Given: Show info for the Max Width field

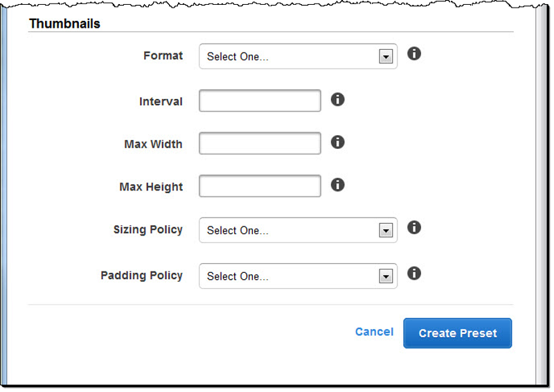Looking at the screenshot, I should point(337,142).
